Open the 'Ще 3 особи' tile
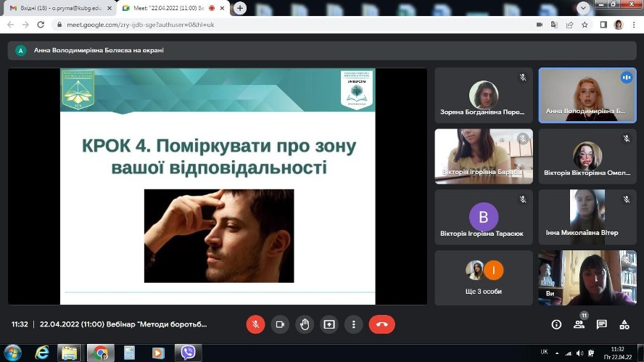The height and width of the screenshot is (362, 644). point(484,278)
